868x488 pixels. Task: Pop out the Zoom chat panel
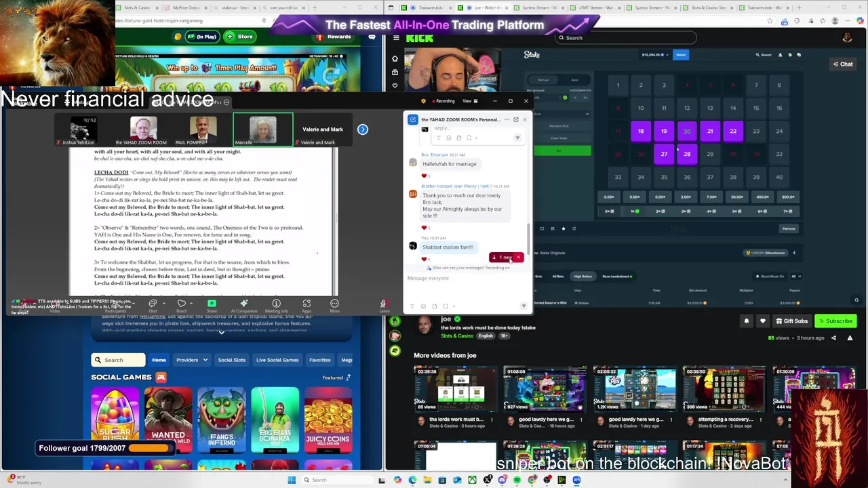515,119
